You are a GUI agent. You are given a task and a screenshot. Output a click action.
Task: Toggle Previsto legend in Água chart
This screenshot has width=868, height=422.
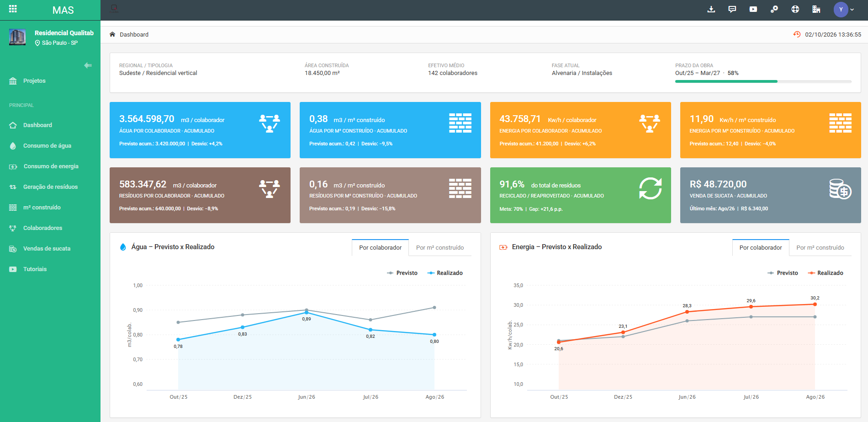(402, 273)
